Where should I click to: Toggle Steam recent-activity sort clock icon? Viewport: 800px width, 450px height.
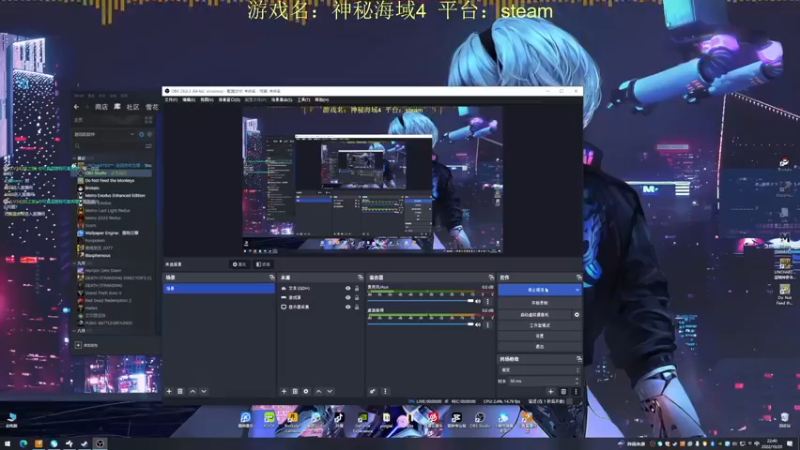tap(141, 134)
